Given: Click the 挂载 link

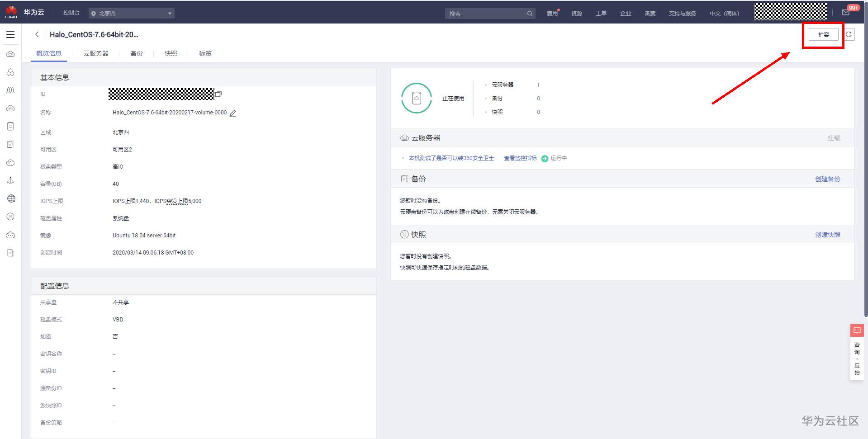Looking at the screenshot, I should coord(834,138).
